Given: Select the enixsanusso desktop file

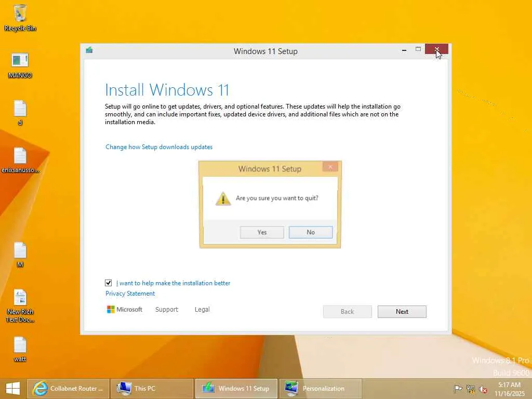Looking at the screenshot, I should 20,160.
